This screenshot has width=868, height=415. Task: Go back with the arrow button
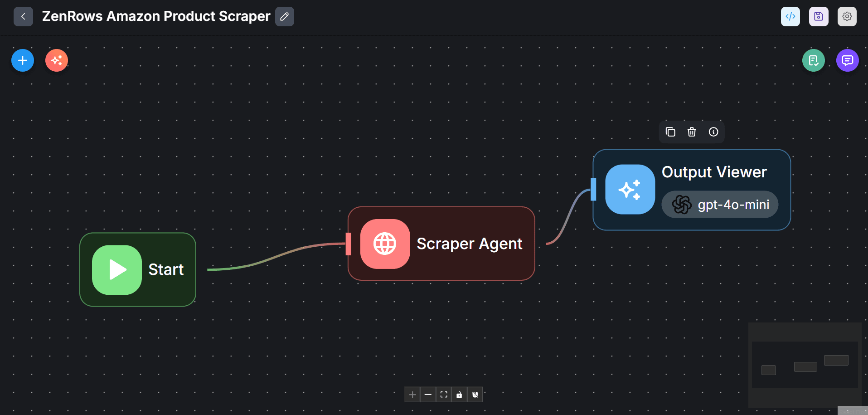tap(23, 17)
